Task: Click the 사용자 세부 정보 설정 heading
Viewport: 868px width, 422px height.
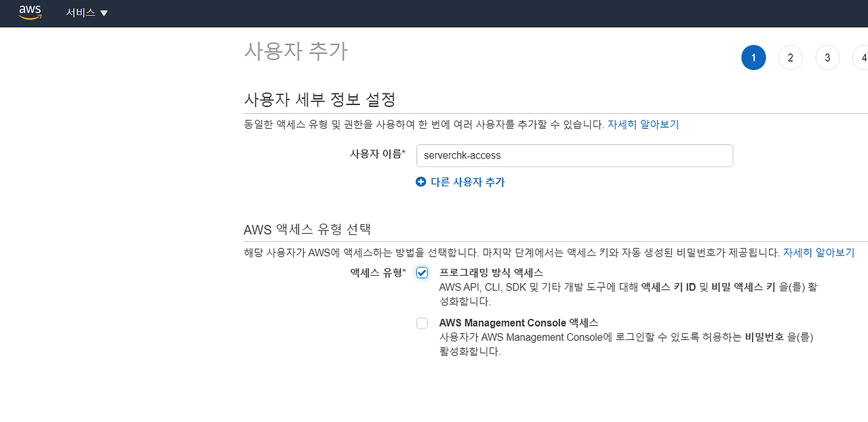Action: [x=319, y=100]
